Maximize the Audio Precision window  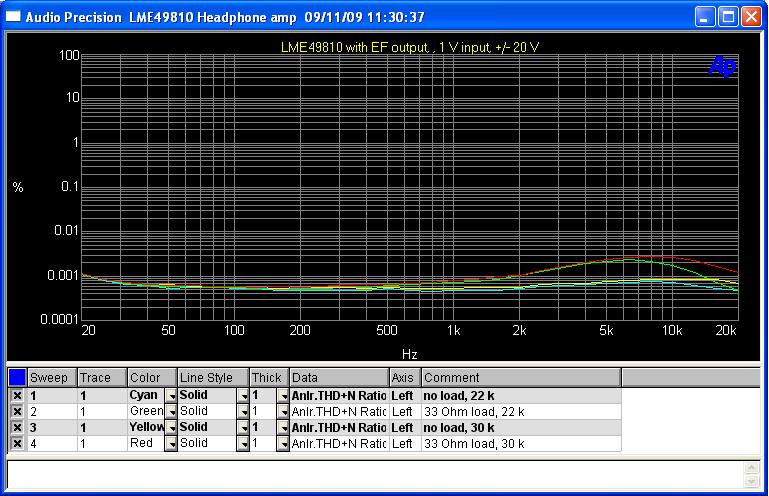(728, 17)
